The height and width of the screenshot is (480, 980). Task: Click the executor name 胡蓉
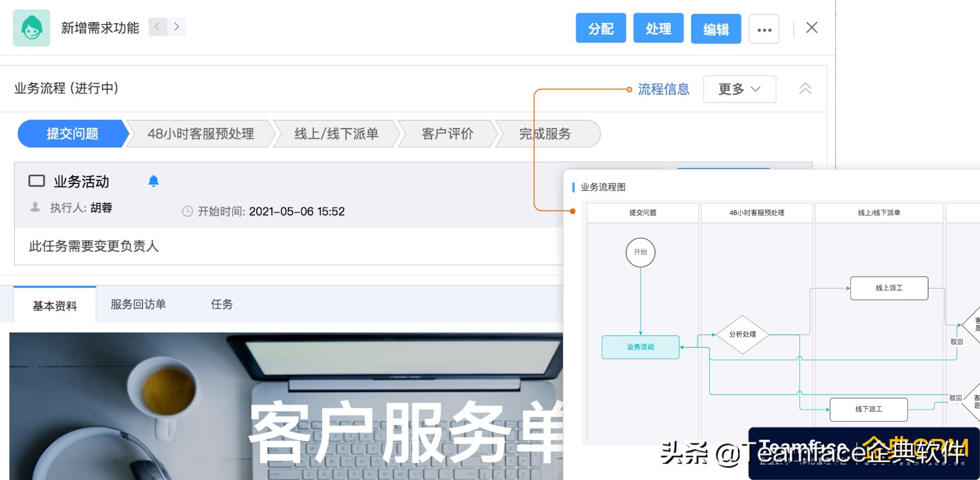101,207
